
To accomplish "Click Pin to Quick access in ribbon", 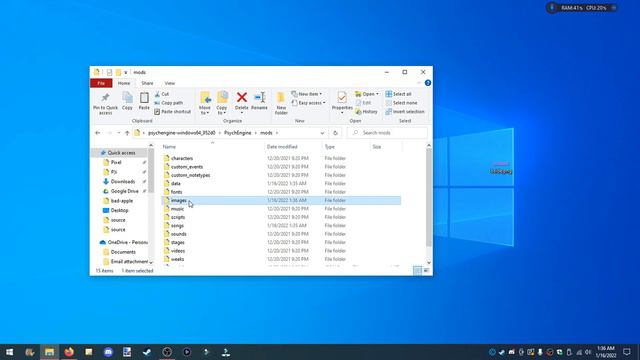I will [x=105, y=102].
